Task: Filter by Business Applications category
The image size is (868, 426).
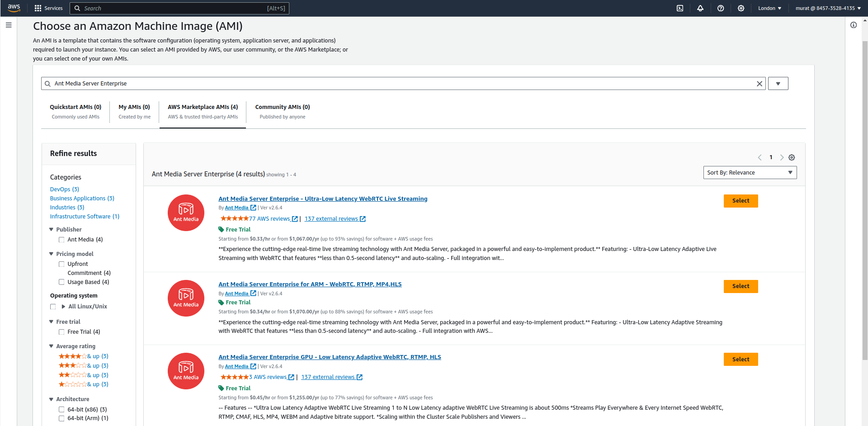Action: pyautogui.click(x=82, y=199)
